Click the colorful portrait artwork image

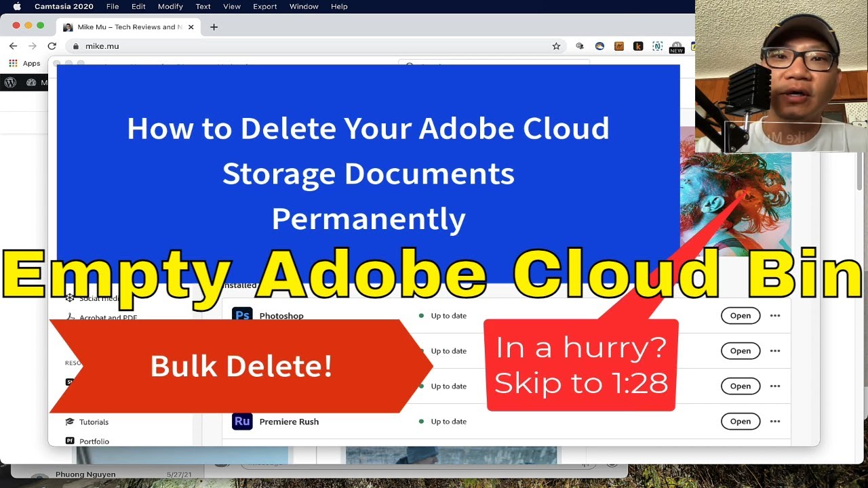tap(735, 203)
